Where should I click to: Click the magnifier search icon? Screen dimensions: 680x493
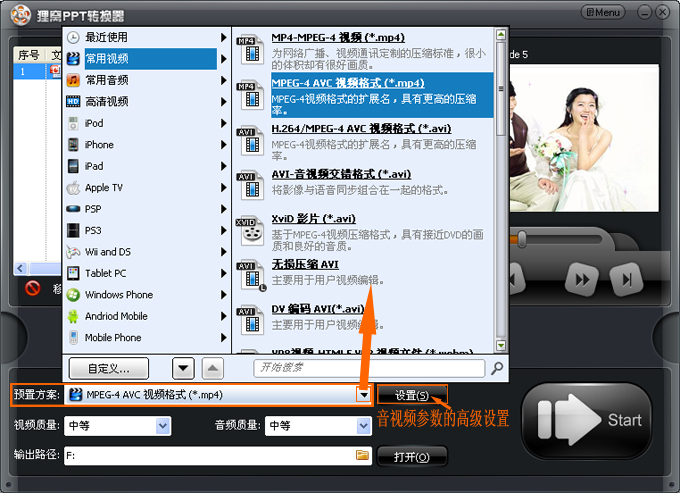pyautogui.click(x=497, y=369)
